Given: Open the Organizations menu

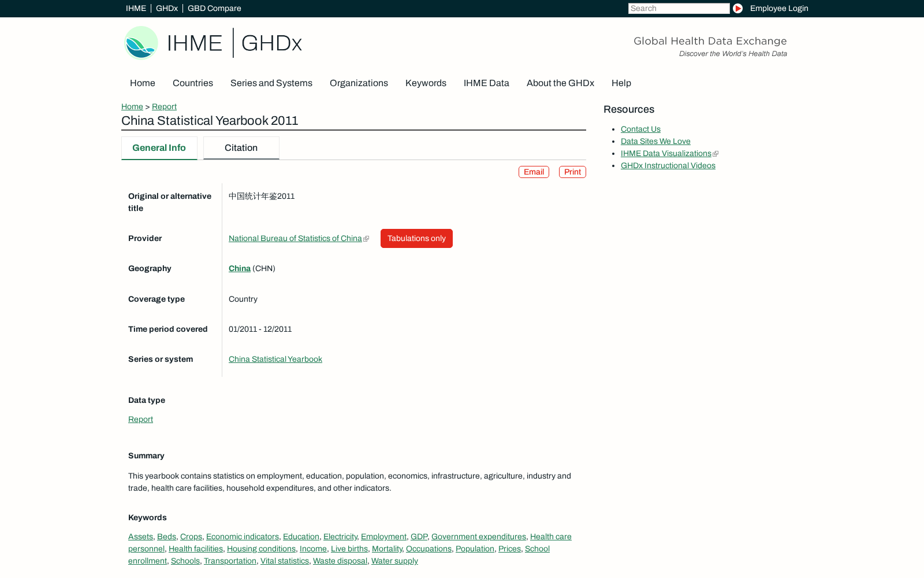Looking at the screenshot, I should point(359,83).
